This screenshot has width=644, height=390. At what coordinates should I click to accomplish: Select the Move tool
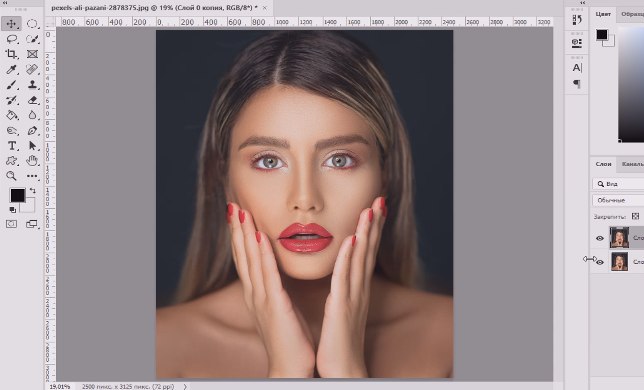point(11,23)
